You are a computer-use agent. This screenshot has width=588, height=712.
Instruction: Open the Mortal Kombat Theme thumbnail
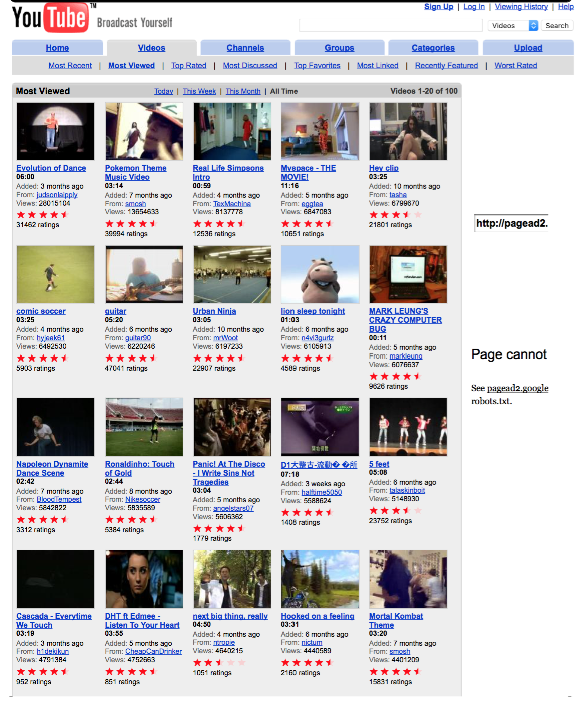pos(408,579)
